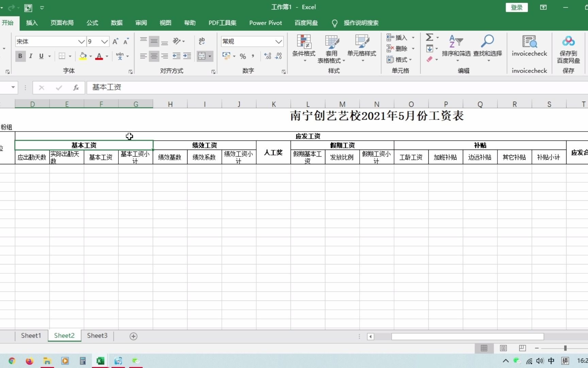Switch to Sheet1 tab

click(x=31, y=336)
